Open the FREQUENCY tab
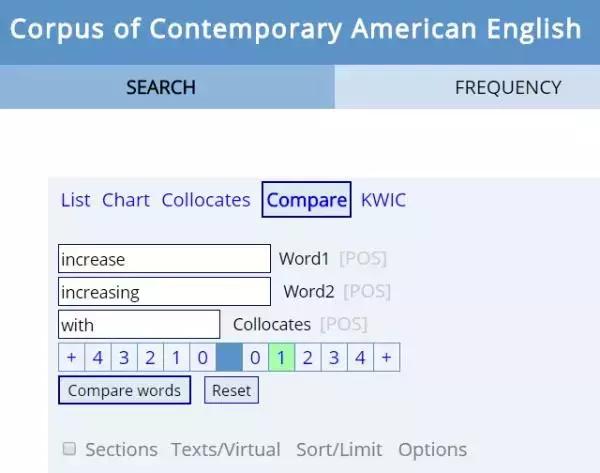Image resolution: width=600 pixels, height=473 pixels. click(507, 88)
